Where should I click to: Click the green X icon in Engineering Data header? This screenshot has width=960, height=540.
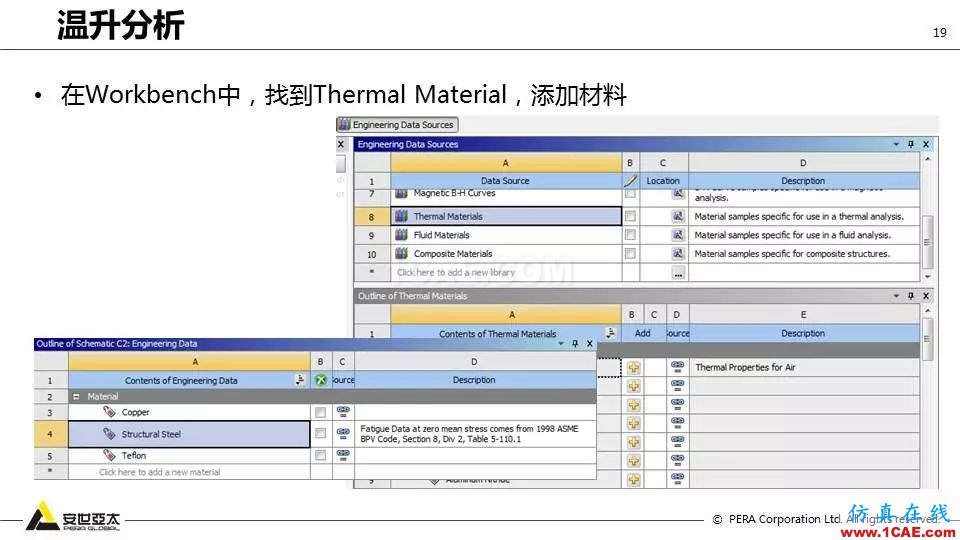pyautogui.click(x=321, y=380)
